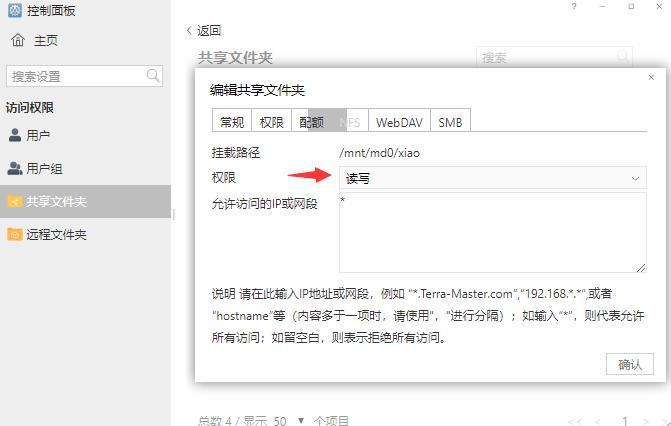
Task: Click the 允许访问的IP或网段 text area
Action: point(492,232)
